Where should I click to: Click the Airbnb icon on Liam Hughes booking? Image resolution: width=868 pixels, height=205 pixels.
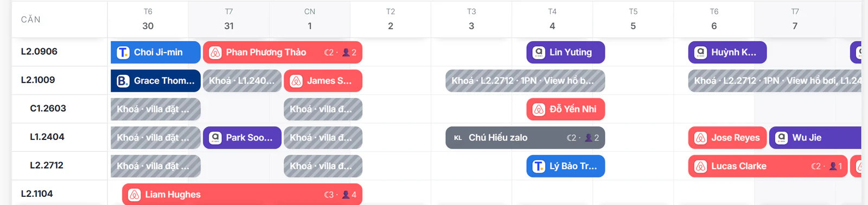135,195
